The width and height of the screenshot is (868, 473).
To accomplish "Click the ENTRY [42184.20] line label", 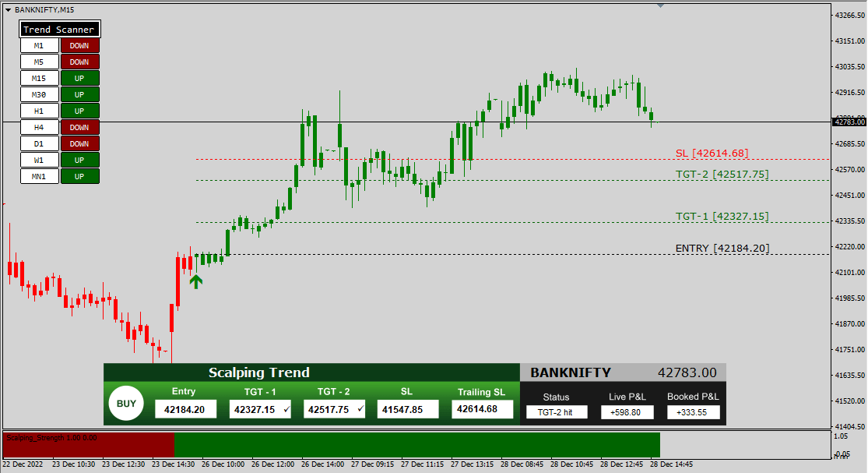I will point(722,248).
